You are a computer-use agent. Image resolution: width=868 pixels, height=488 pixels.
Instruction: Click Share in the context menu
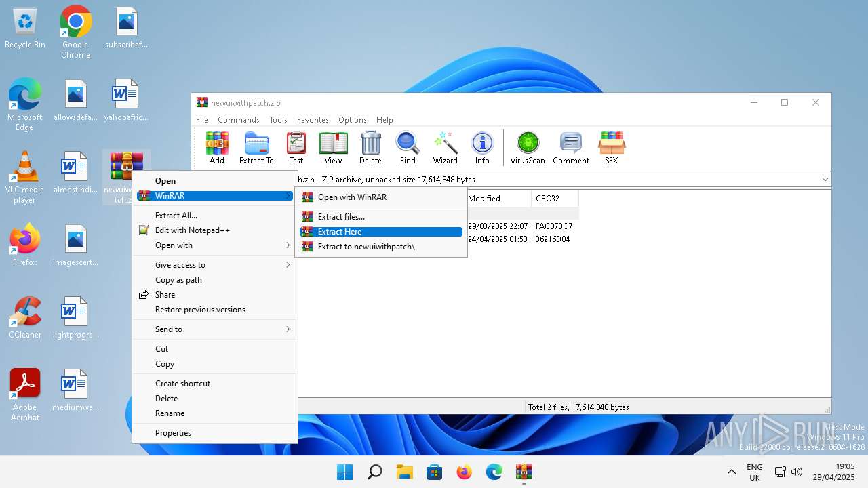[x=215, y=295]
